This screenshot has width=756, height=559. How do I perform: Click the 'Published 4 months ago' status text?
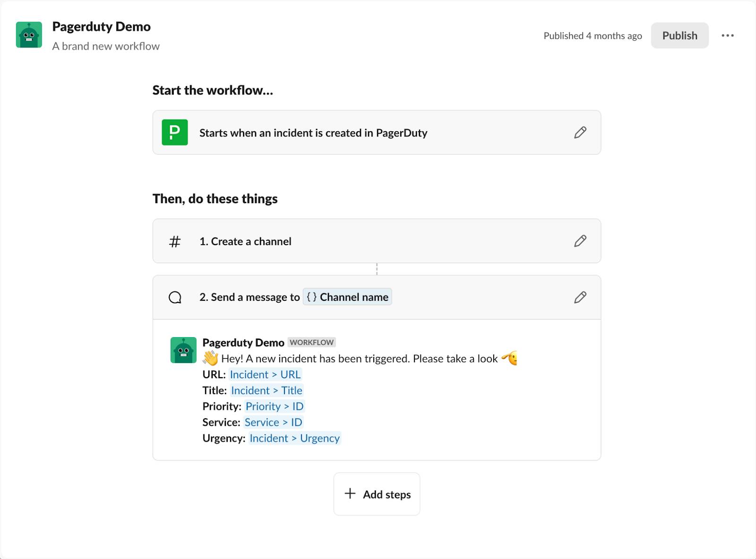593,36
